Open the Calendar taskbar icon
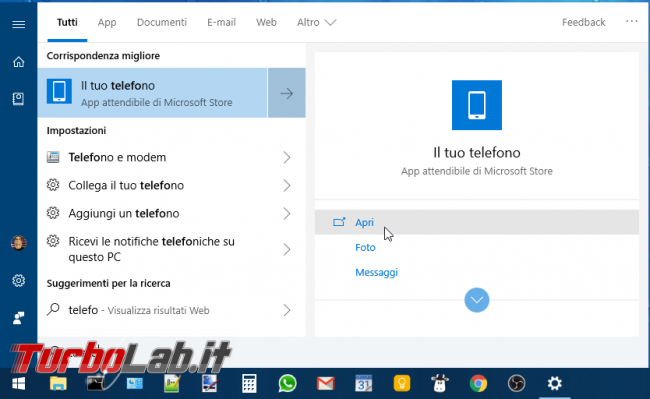650x399 pixels. [x=364, y=383]
